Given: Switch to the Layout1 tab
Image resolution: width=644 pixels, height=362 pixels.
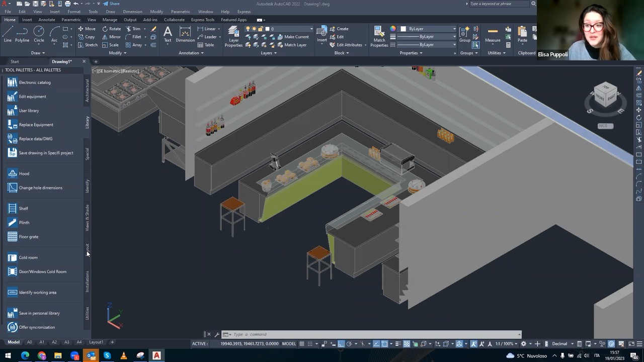Looking at the screenshot, I should (x=96, y=342).
